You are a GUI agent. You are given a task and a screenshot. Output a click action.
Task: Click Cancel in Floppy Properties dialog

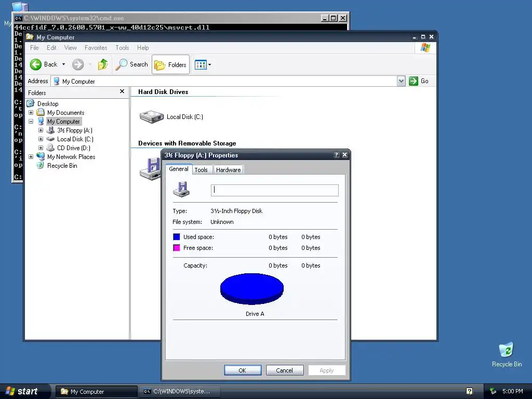click(x=284, y=370)
